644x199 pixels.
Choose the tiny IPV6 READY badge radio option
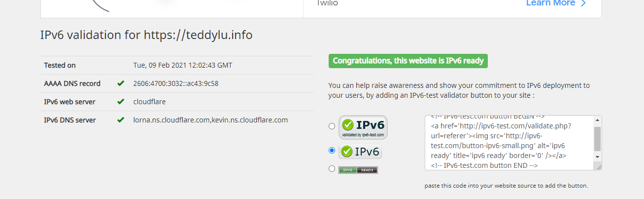point(332,169)
